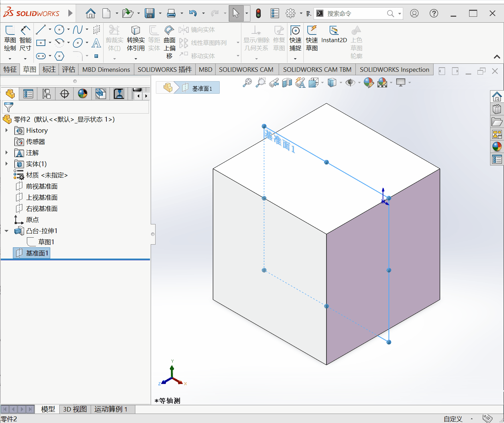Select 基准面1 in the feature tree
The height and width of the screenshot is (423, 504).
click(x=32, y=253)
